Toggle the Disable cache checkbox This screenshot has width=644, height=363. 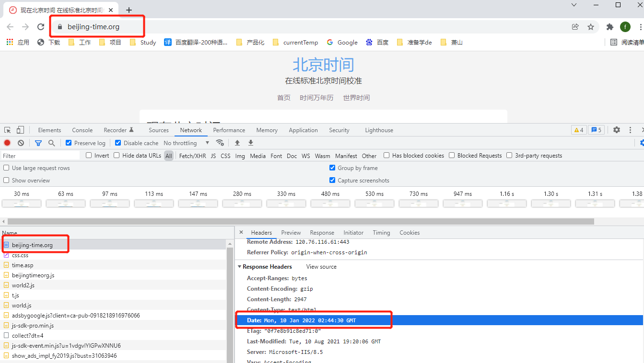click(118, 143)
